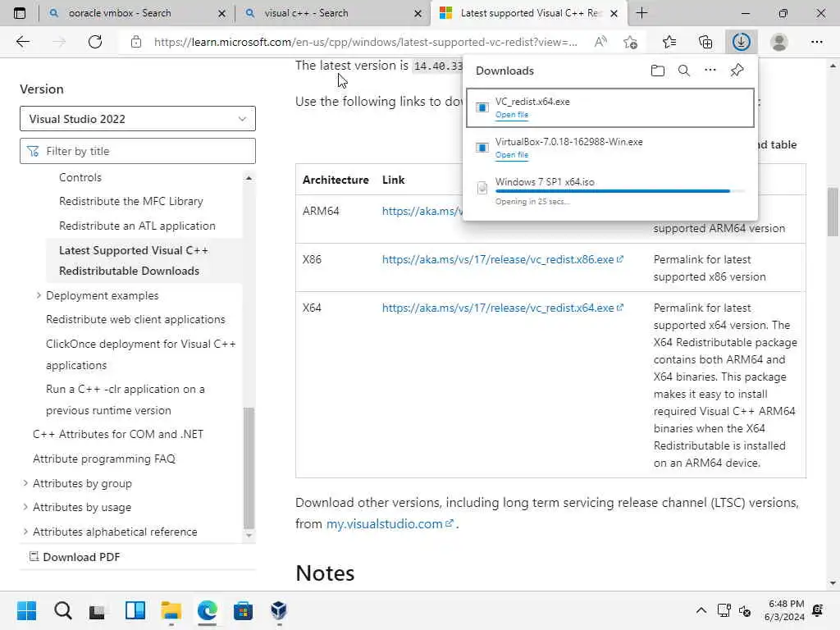Close the Latest supported Visual C++ tab
This screenshot has height=630, width=840.
pos(614,13)
